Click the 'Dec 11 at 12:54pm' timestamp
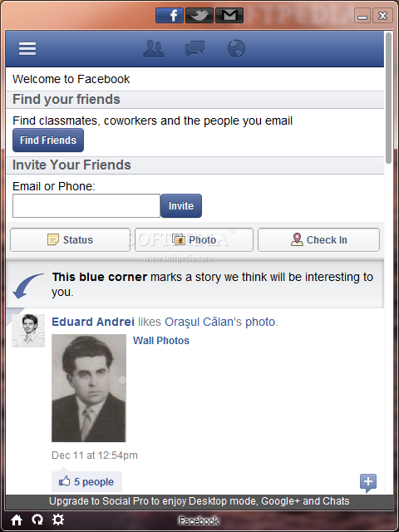This screenshot has height=532, width=399. click(95, 456)
